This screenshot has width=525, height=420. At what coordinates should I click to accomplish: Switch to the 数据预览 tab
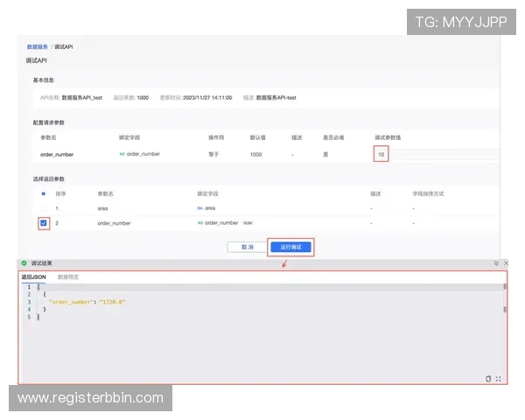pyautogui.click(x=68, y=276)
